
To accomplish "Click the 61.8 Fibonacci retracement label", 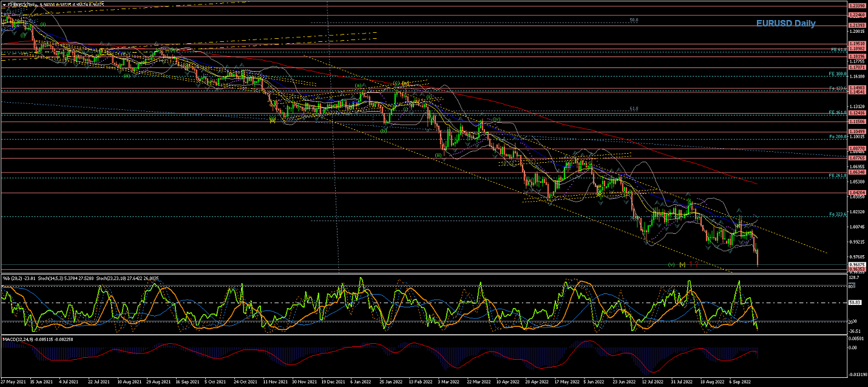I will click(634, 109).
